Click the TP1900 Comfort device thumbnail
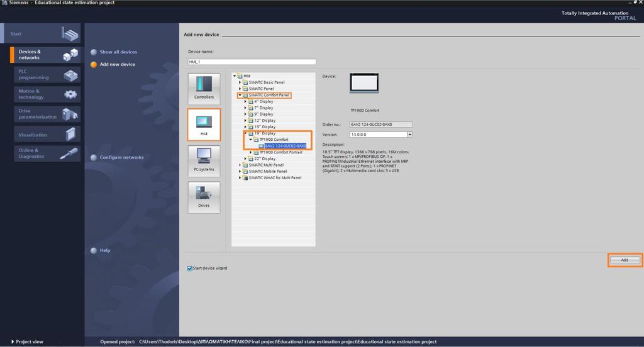The width and height of the screenshot is (644, 347). click(364, 83)
